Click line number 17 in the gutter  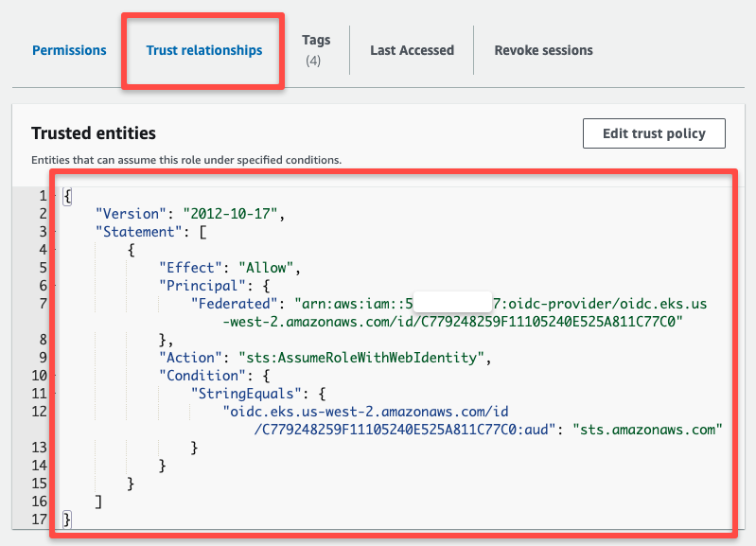pos(38,520)
